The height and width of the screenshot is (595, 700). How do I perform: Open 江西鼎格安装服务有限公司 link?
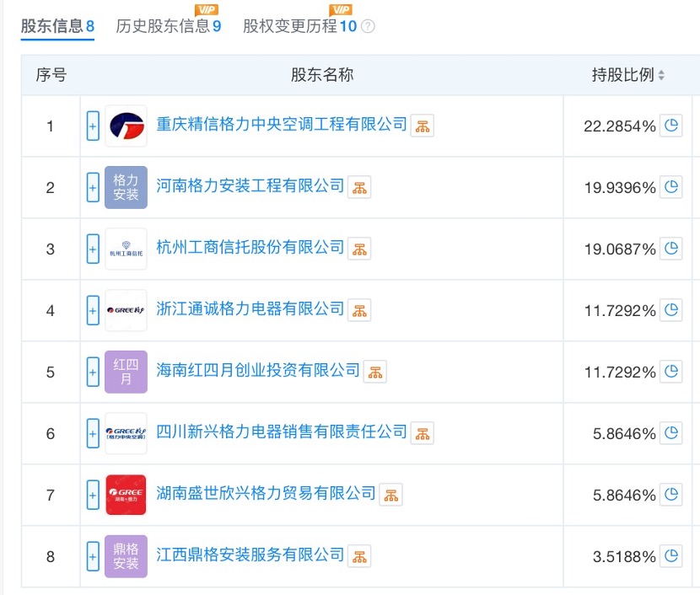click(250, 555)
